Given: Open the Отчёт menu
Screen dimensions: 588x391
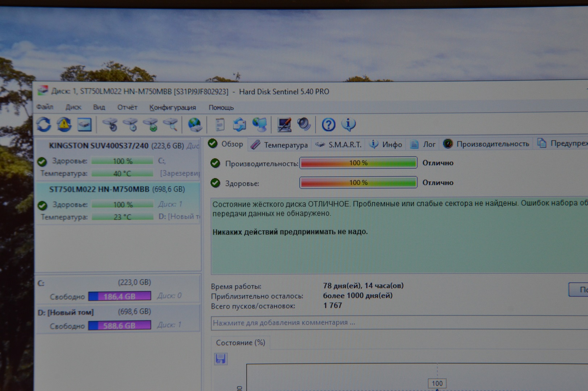Looking at the screenshot, I should 127,108.
